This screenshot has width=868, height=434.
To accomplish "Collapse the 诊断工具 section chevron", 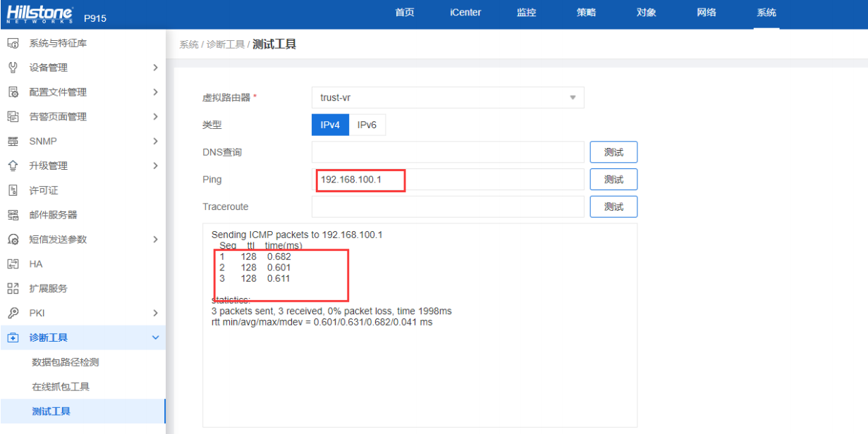I will (x=156, y=337).
